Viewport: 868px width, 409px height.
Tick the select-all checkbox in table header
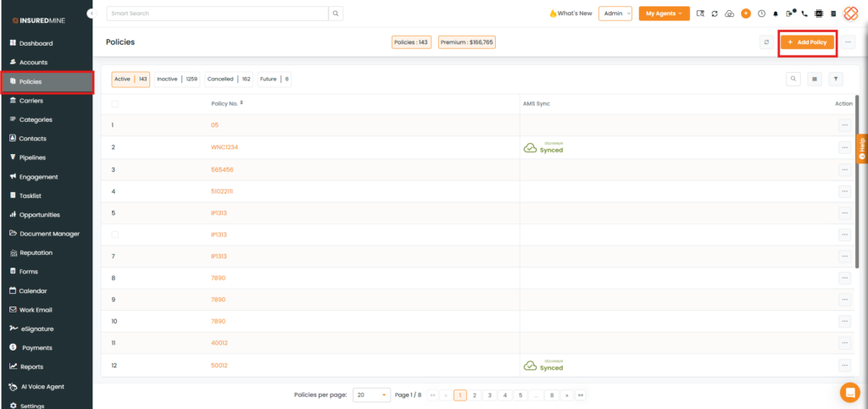tap(115, 103)
